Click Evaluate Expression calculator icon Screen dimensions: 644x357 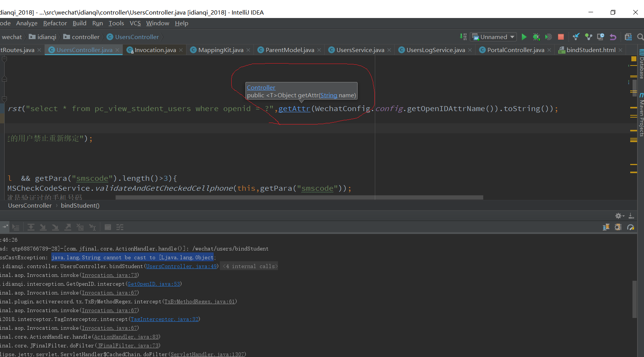[108, 227]
